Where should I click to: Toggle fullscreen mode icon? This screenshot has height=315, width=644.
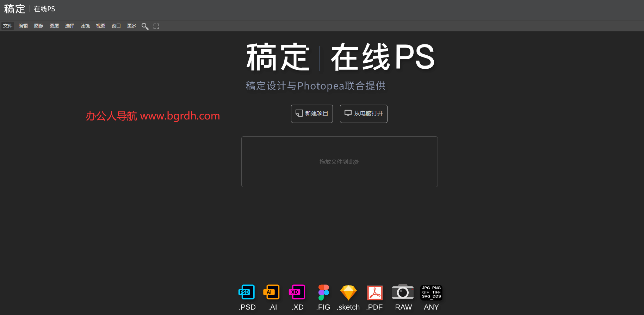tap(156, 26)
